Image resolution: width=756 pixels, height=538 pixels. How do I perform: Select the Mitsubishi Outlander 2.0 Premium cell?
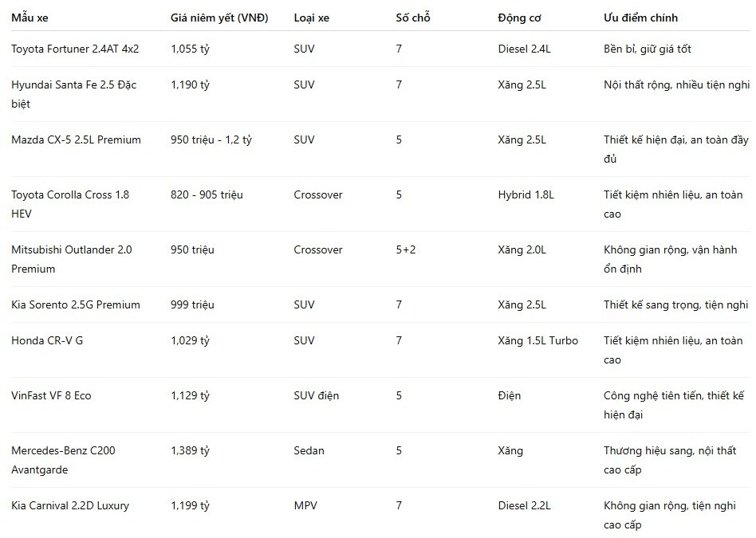[x=71, y=259]
